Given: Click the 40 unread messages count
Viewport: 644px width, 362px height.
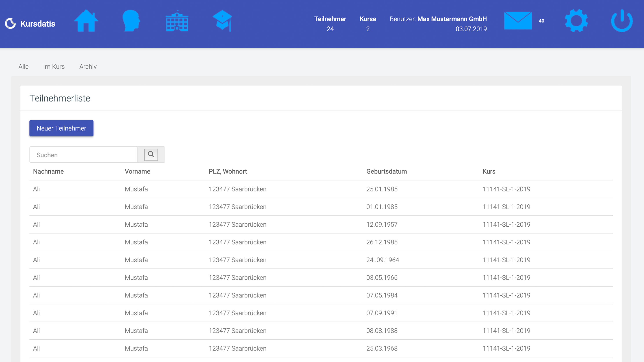Looking at the screenshot, I should [x=541, y=21].
